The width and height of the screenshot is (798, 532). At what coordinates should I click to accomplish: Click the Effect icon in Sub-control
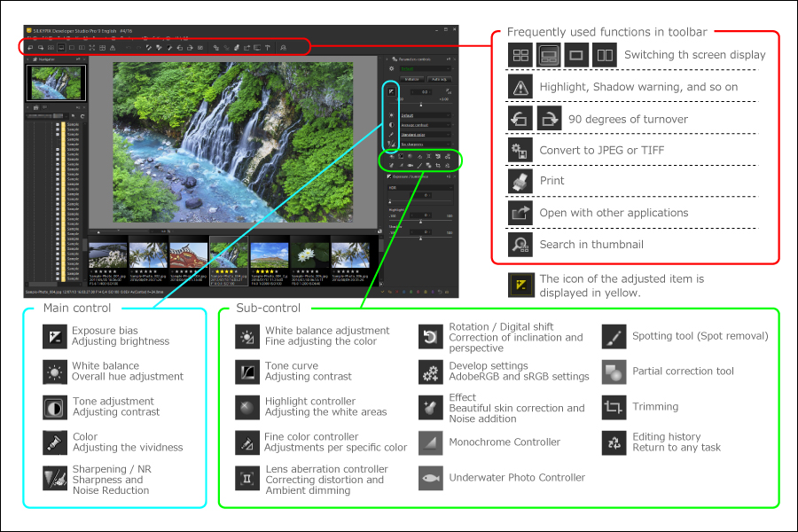coord(431,407)
